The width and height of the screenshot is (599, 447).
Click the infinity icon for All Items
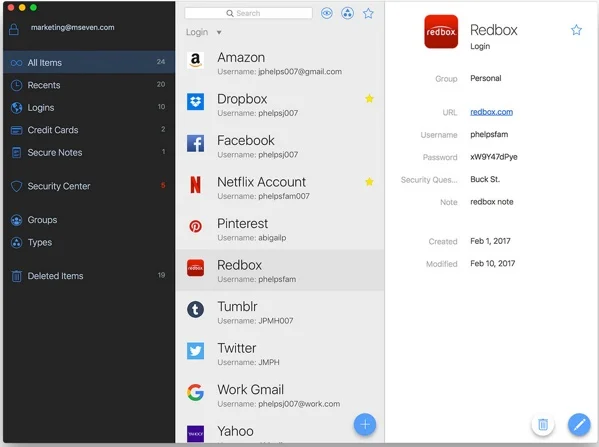click(16, 63)
